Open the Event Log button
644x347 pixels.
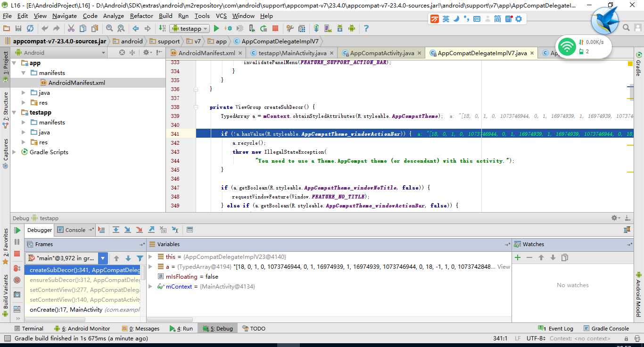click(x=556, y=329)
